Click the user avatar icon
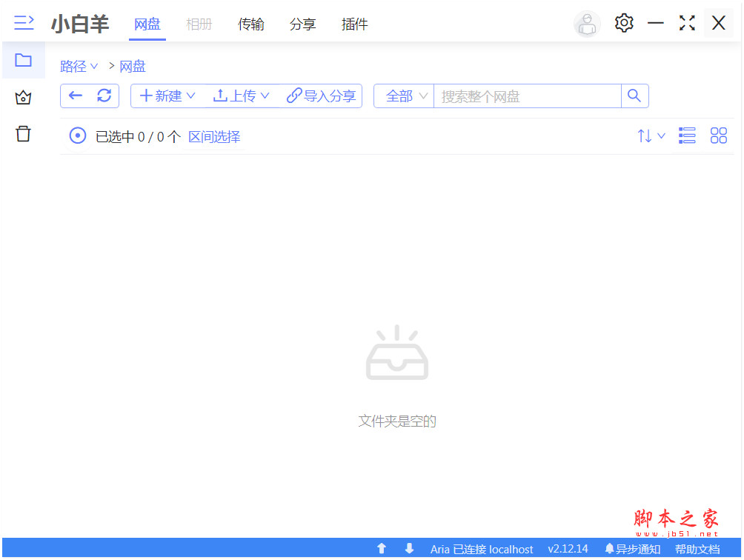This screenshot has width=744, height=560. (x=587, y=23)
